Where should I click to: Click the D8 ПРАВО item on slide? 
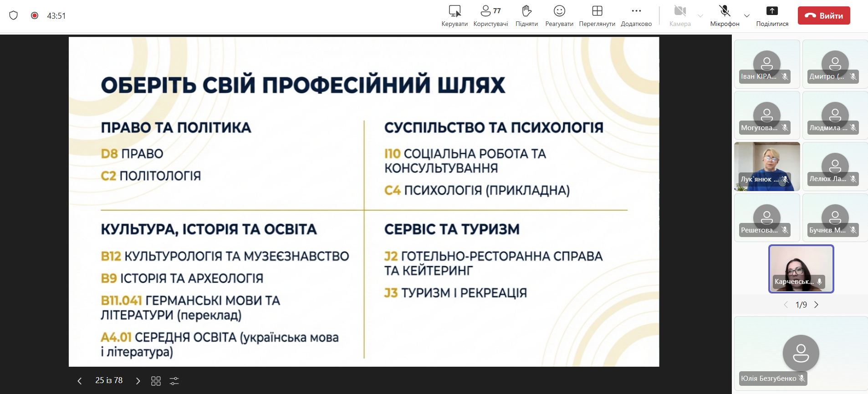(132, 154)
